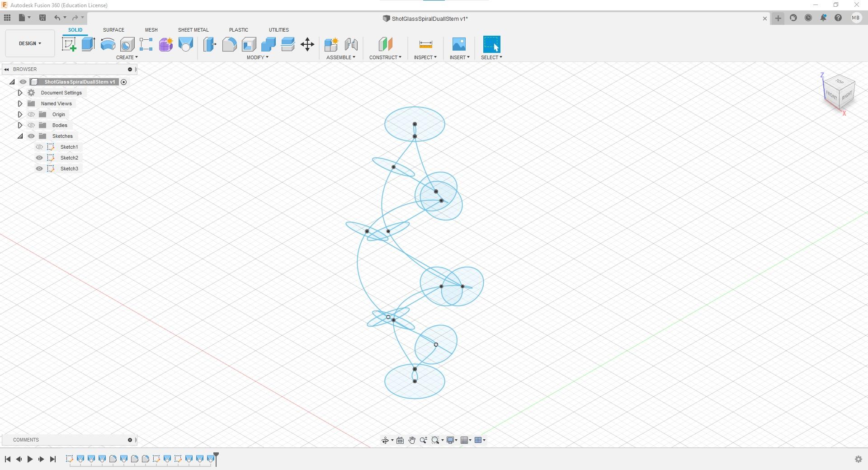
Task: Open the CREATE dropdown menu
Action: click(x=127, y=57)
